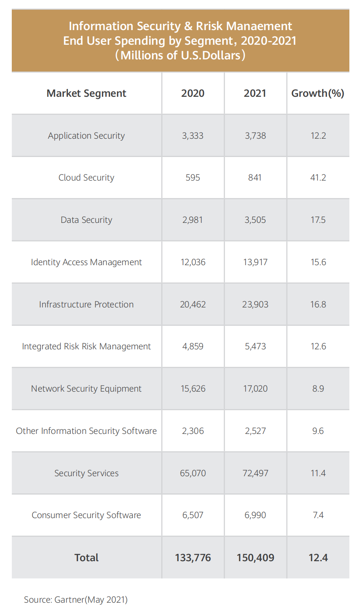Click Infrastructure Protection 2021 value 23,903
364x610 pixels.
coord(255,305)
